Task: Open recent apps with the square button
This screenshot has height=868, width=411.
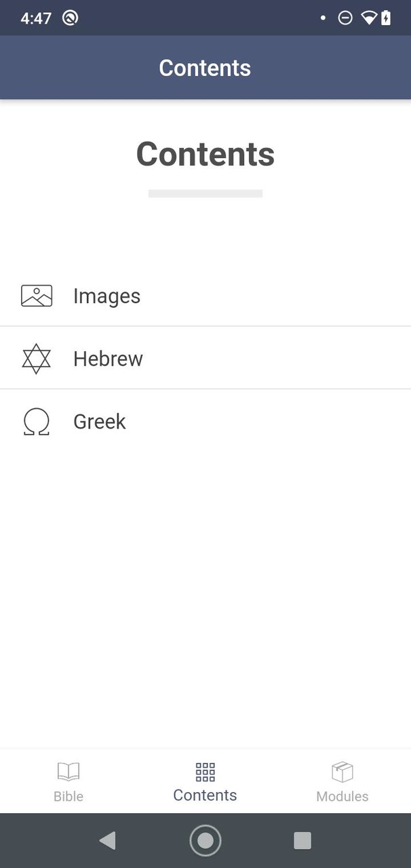Action: (302, 841)
